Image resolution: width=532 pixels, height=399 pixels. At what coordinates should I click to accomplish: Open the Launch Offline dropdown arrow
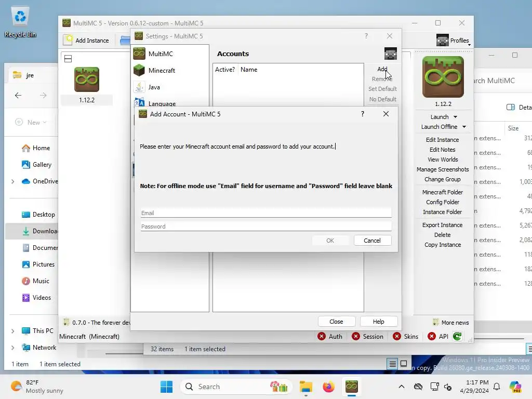(464, 127)
